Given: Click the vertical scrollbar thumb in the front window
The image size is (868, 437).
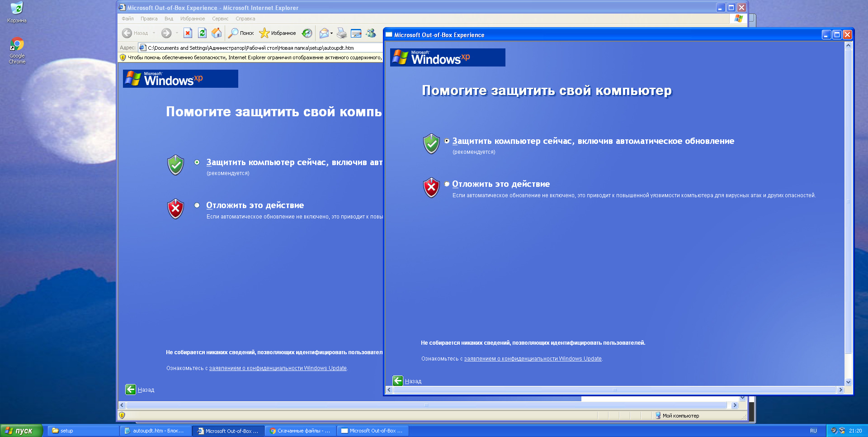Looking at the screenshot, I should (848, 201).
